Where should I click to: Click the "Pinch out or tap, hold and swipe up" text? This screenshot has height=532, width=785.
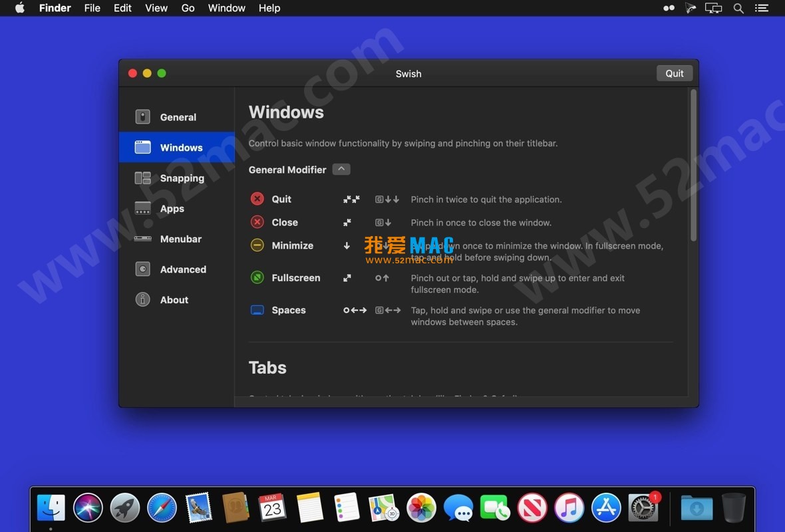click(x=518, y=284)
